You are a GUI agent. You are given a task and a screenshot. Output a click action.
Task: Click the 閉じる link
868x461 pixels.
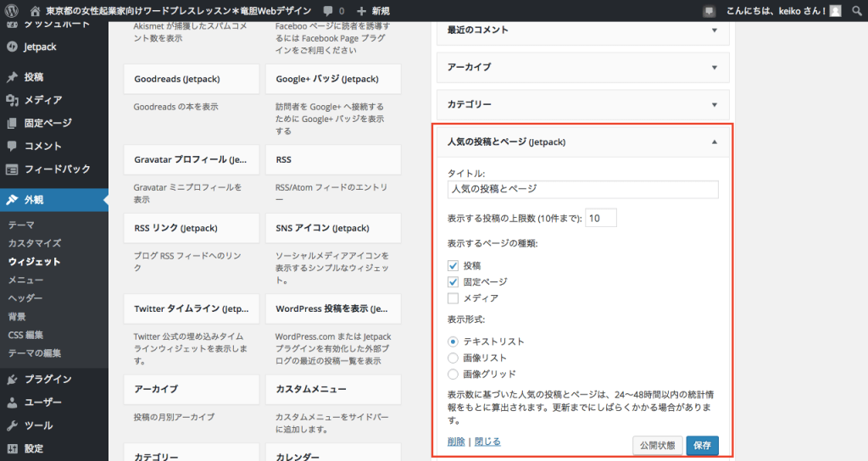[487, 441]
